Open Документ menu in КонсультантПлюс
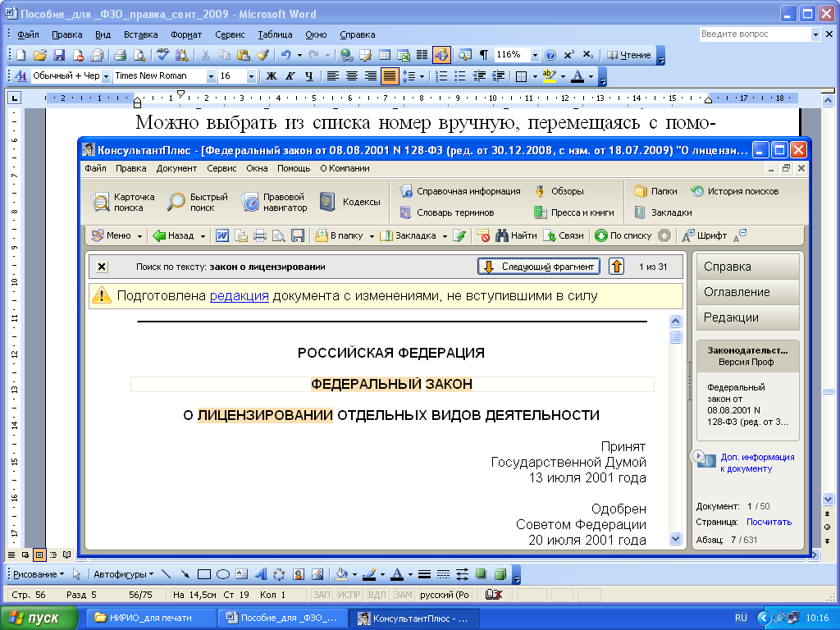The width and height of the screenshot is (840, 630). pos(176,168)
